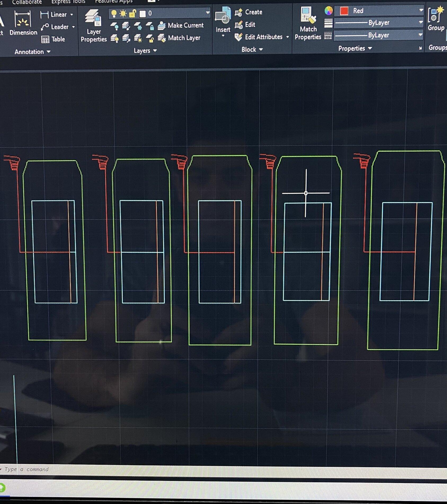Click the Match Layer text button
The height and width of the screenshot is (504, 447).
(x=184, y=38)
